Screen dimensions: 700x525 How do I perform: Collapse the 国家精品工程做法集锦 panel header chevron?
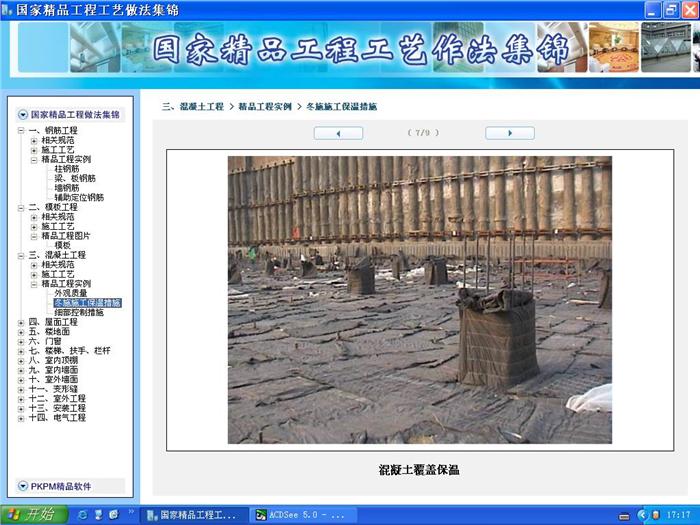point(23,115)
